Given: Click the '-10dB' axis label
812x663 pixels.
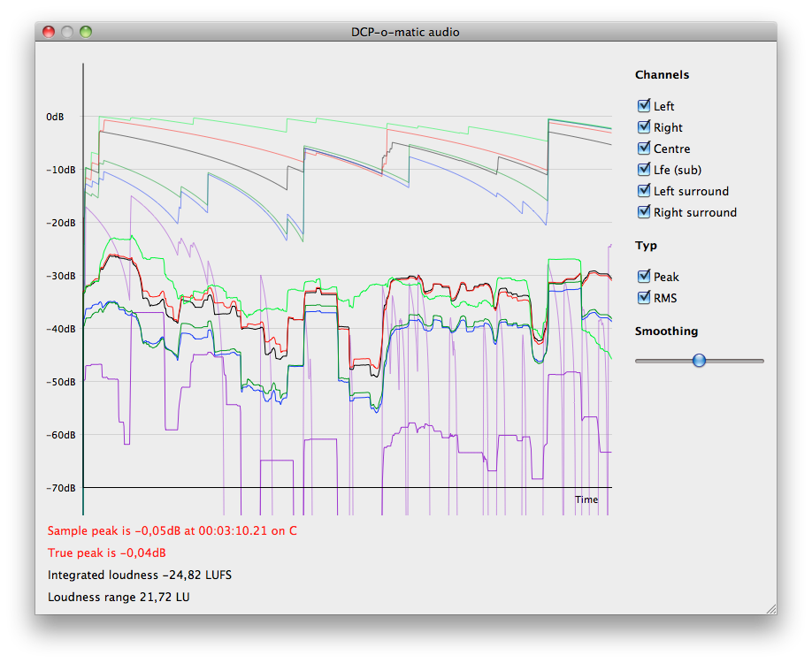Looking at the screenshot, I should [60, 170].
